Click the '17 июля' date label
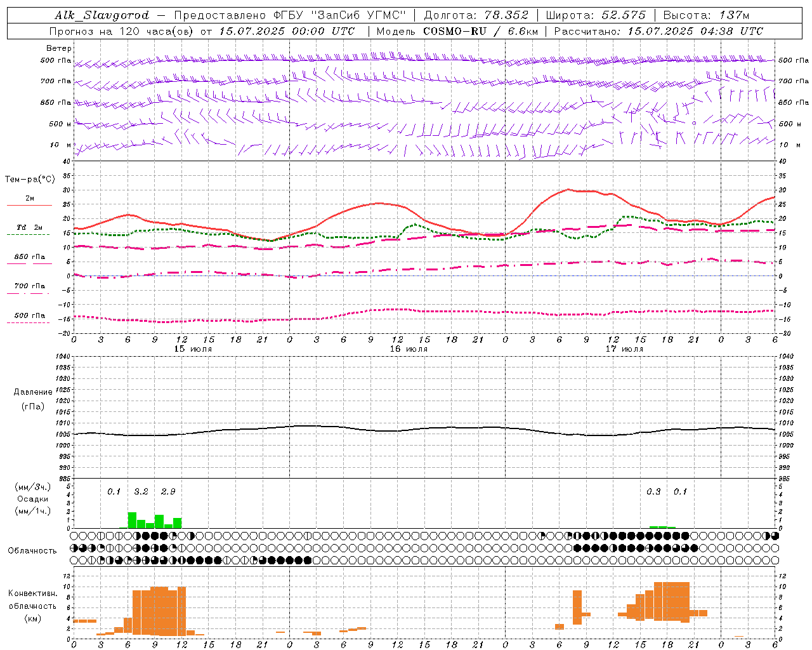This screenshot has width=812, height=650. pyautogui.click(x=624, y=349)
